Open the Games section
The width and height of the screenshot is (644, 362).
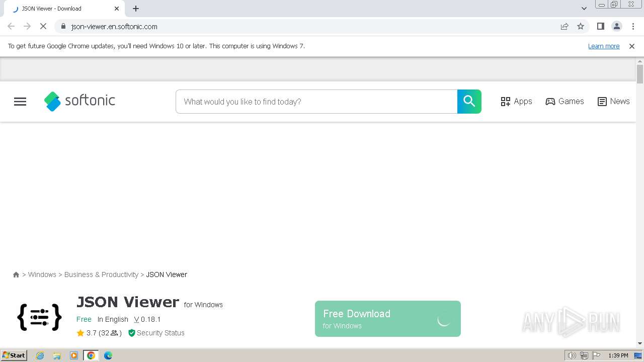[565, 102]
